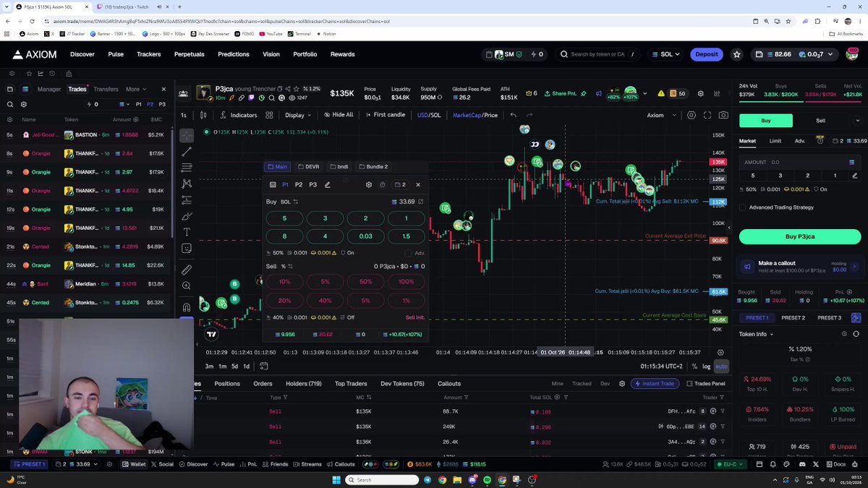Switch to the Limit order tab

[x=775, y=141]
